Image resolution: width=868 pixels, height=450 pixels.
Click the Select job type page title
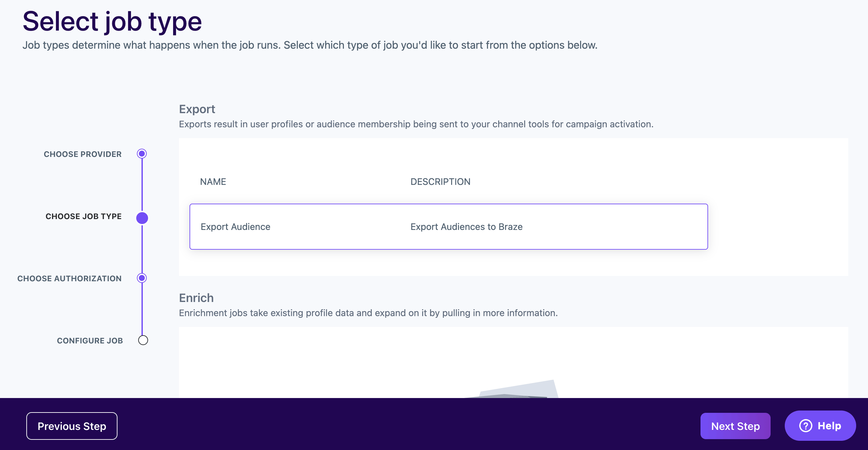pos(112,22)
